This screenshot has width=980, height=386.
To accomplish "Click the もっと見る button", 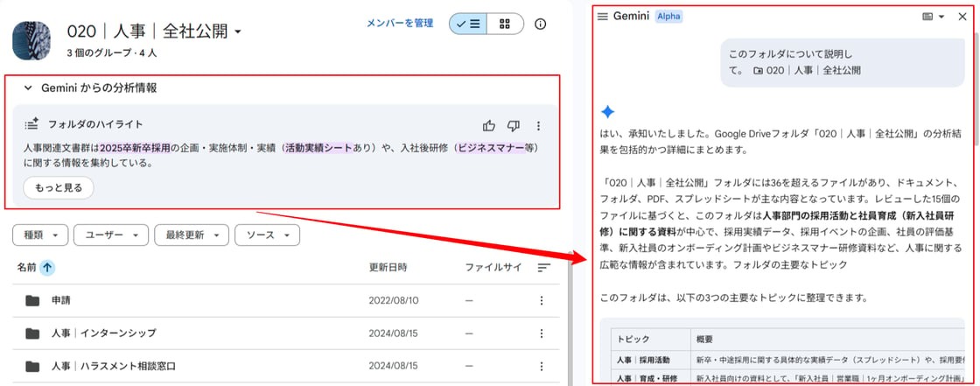I will (58, 188).
